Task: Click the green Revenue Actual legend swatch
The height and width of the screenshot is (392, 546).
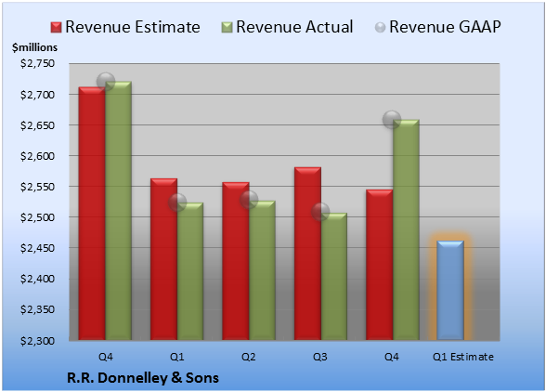Action: (x=227, y=28)
